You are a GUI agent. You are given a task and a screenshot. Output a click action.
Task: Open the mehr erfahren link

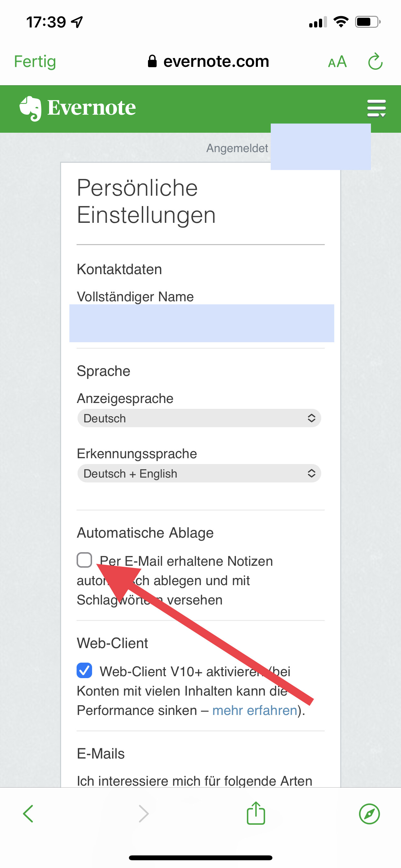(x=255, y=710)
